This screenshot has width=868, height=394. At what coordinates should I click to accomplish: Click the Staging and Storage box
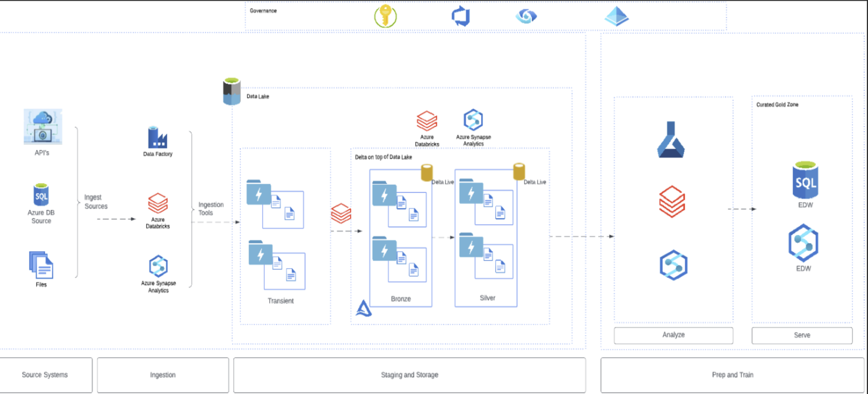tap(409, 375)
